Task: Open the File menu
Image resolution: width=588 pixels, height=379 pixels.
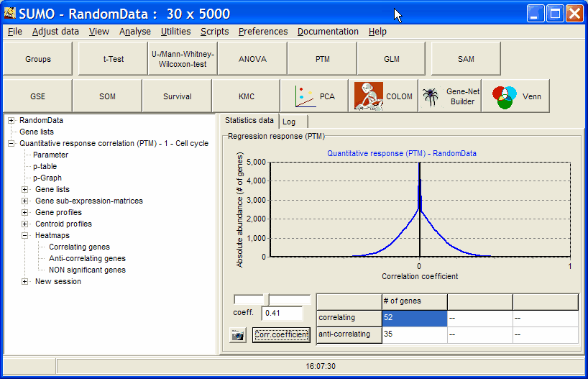Action: [15, 32]
